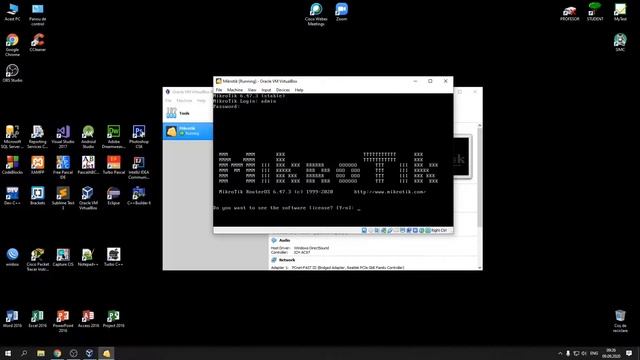
Task: Select Tools entry in VirtualBox Manager
Action: click(x=188, y=113)
